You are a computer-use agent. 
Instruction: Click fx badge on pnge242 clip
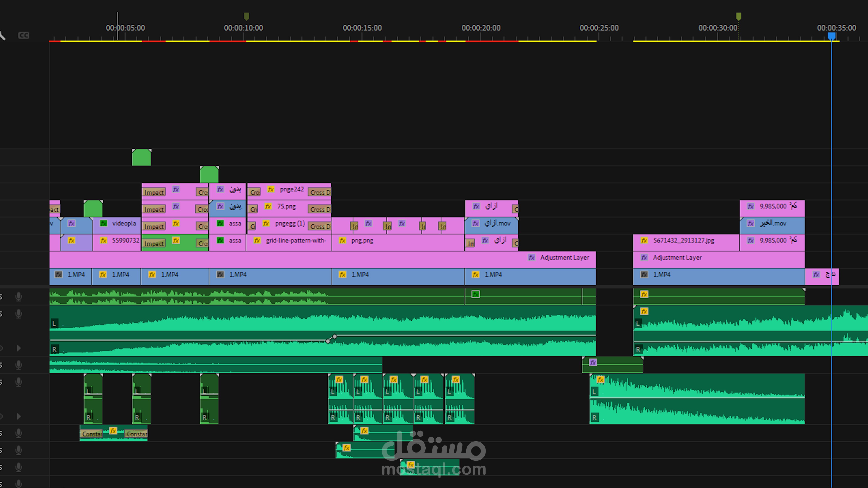[271, 189]
